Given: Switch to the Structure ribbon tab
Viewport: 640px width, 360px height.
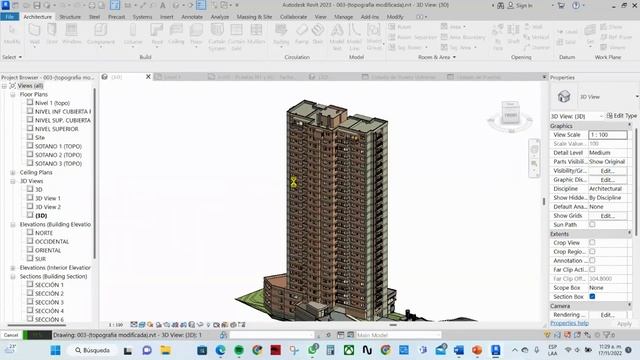Looking at the screenshot, I should 70,17.
